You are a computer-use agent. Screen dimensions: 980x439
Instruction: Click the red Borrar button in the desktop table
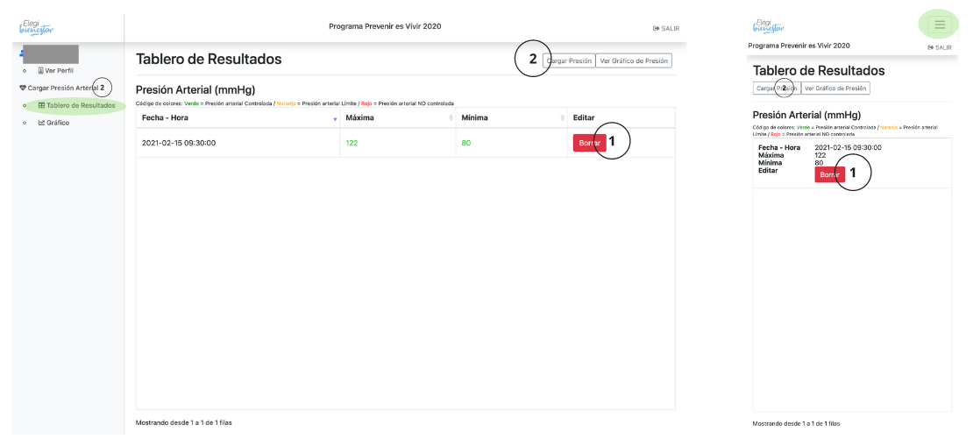(x=589, y=143)
